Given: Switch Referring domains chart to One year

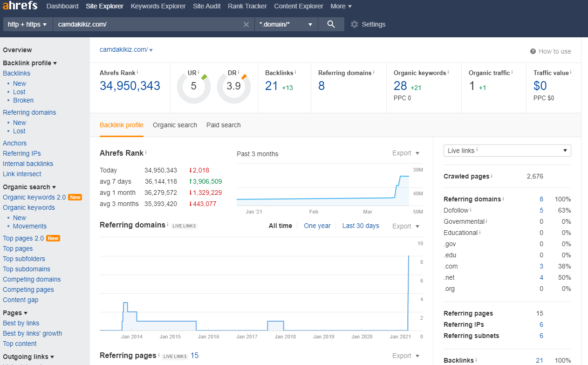Looking at the screenshot, I should [317, 226].
